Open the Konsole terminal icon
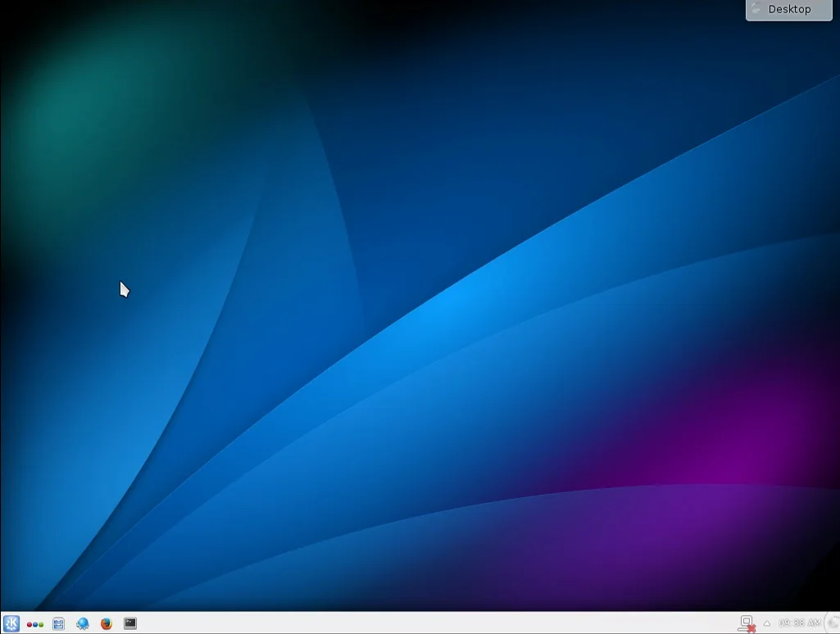Screen dimensions: 840x634 (x=130, y=623)
